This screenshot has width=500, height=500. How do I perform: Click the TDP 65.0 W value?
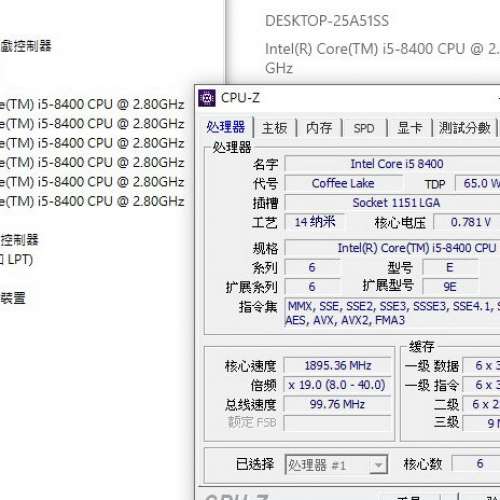tap(478, 183)
